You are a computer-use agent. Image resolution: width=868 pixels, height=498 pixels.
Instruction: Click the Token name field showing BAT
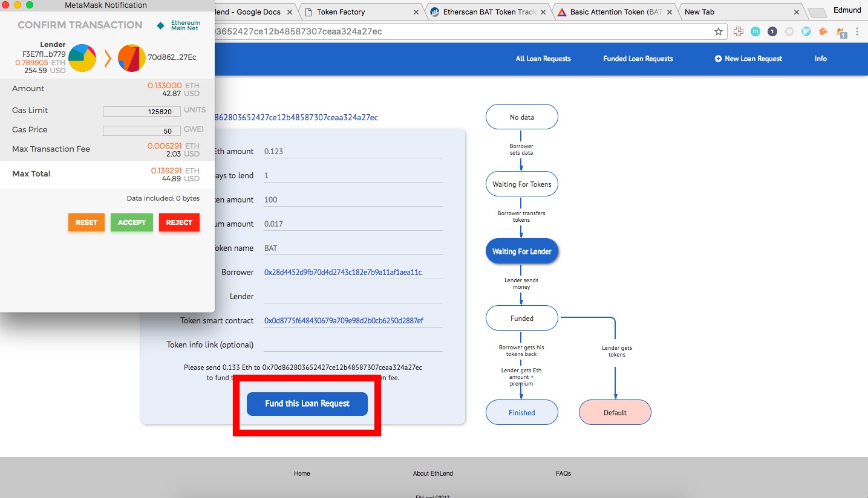pos(353,248)
